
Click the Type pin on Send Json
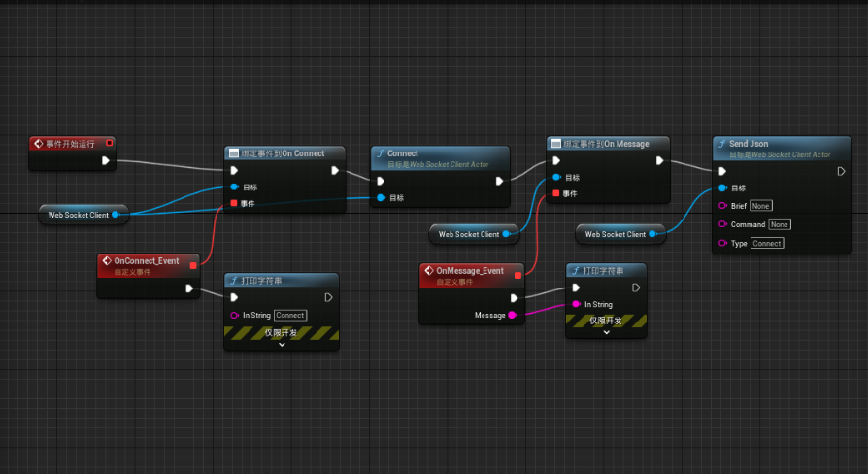(722, 243)
